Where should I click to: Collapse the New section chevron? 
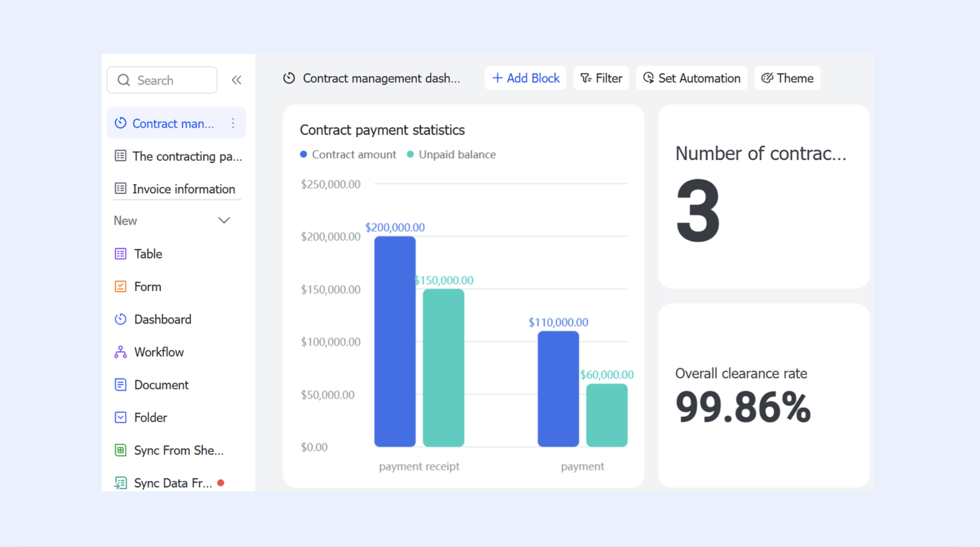pos(224,221)
